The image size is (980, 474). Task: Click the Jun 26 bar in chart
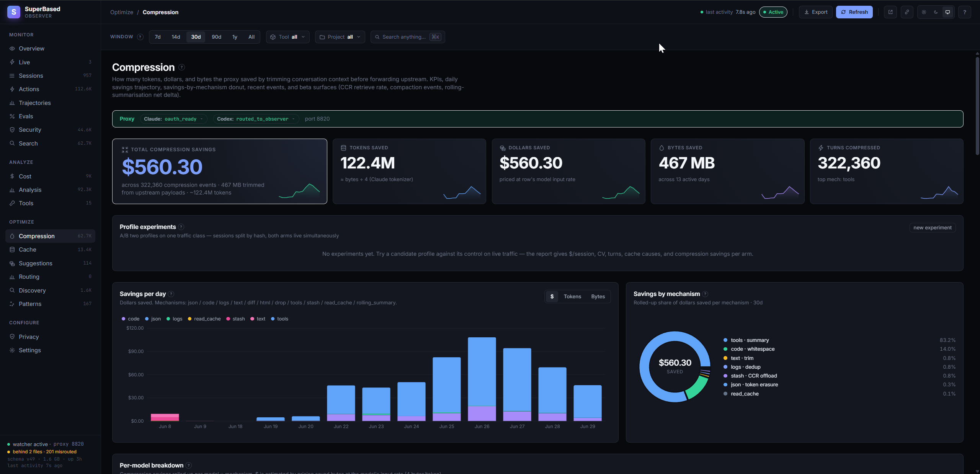[482, 379]
